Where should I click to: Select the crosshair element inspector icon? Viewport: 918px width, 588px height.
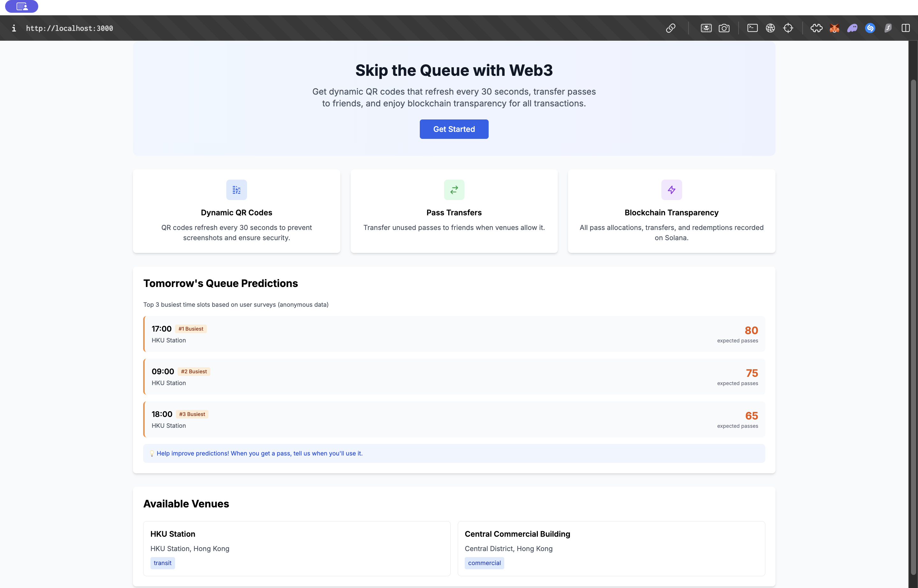tap(788, 28)
